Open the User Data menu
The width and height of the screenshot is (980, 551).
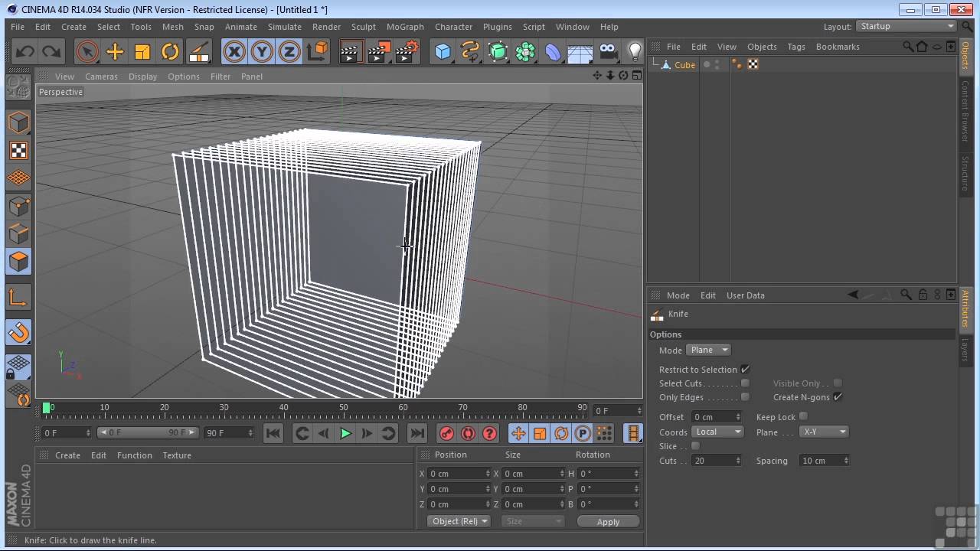coord(745,295)
